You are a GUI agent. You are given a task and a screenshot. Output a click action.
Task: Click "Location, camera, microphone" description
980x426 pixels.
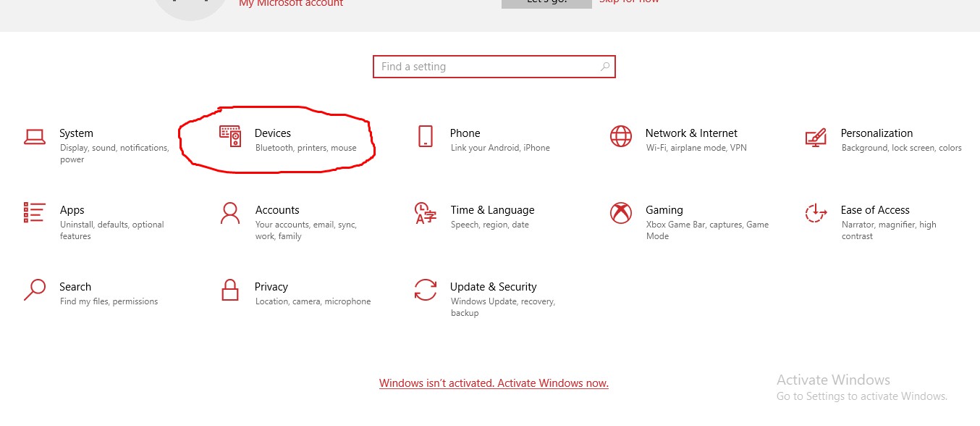click(313, 301)
